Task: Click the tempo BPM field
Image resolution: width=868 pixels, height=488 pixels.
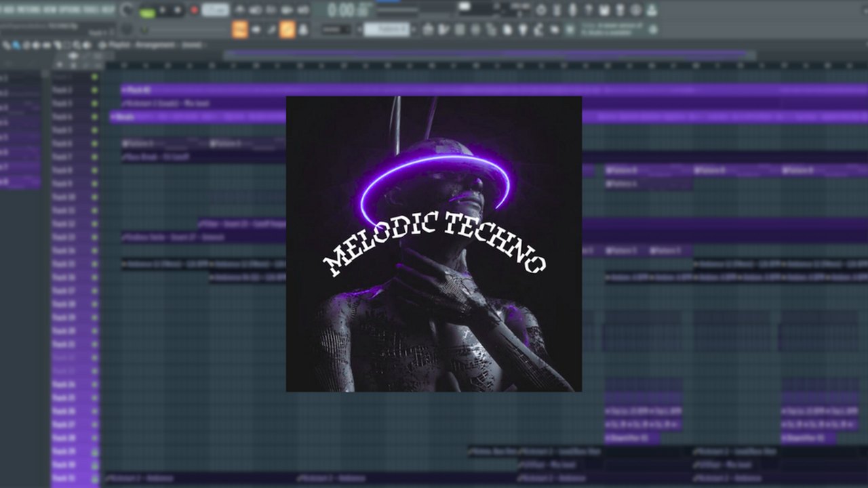Action: click(x=215, y=10)
